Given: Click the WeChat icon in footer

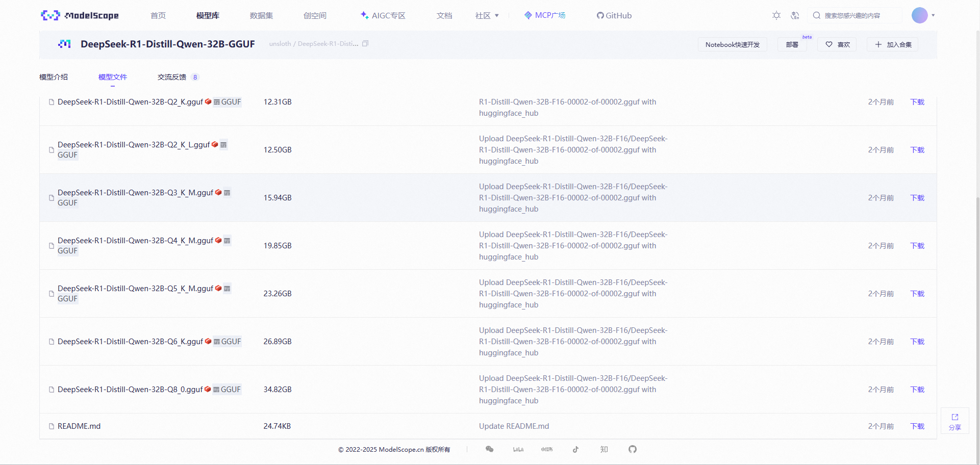Looking at the screenshot, I should pos(490,449).
